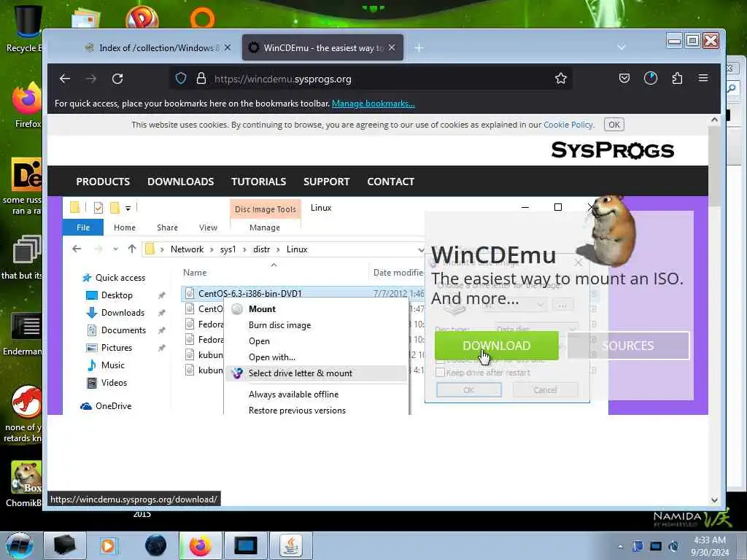Viewport: 747px width, 560px height.
Task: Click the blue monitor taskbar icon
Action: (x=246, y=545)
